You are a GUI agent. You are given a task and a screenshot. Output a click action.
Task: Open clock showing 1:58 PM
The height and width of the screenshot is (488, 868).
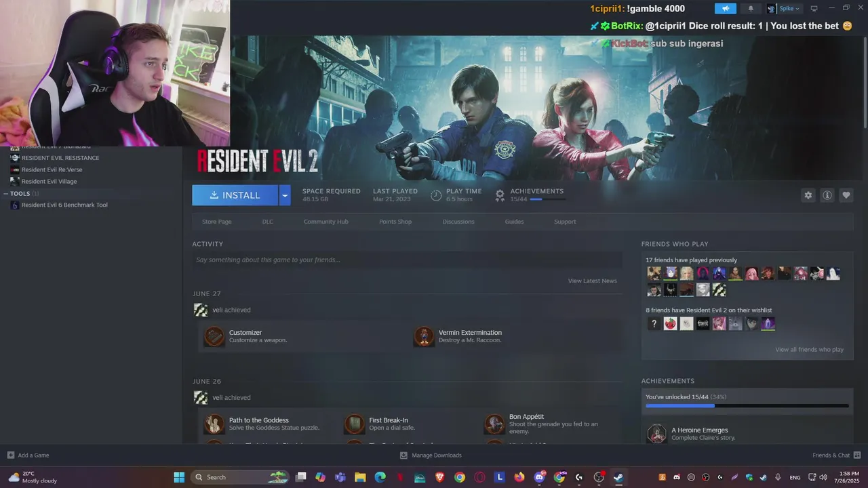pos(849,477)
